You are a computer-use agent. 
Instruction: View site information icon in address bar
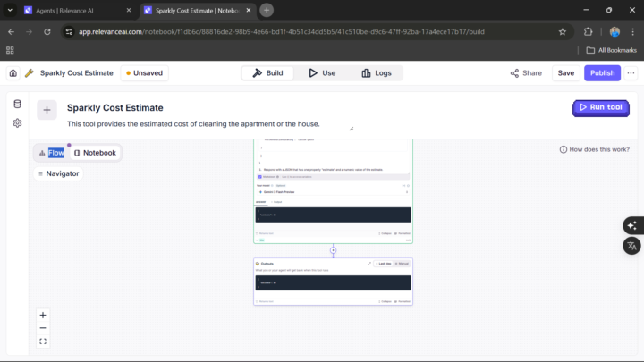pyautogui.click(x=69, y=31)
